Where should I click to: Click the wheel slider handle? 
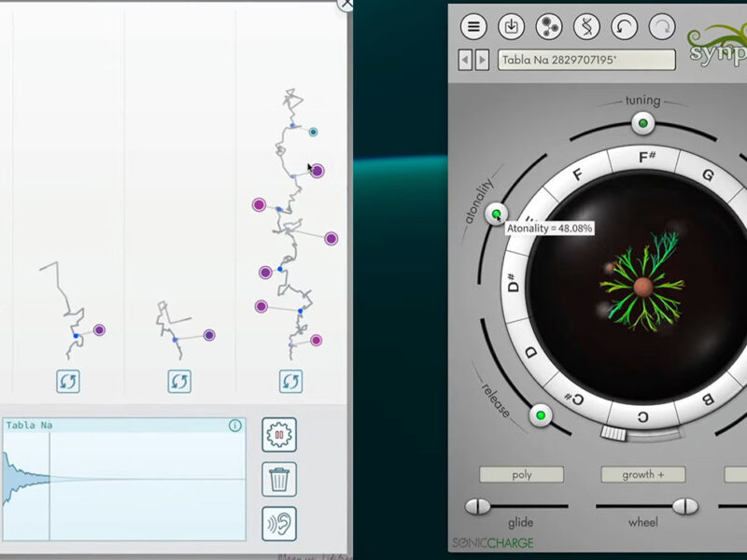[685, 506]
